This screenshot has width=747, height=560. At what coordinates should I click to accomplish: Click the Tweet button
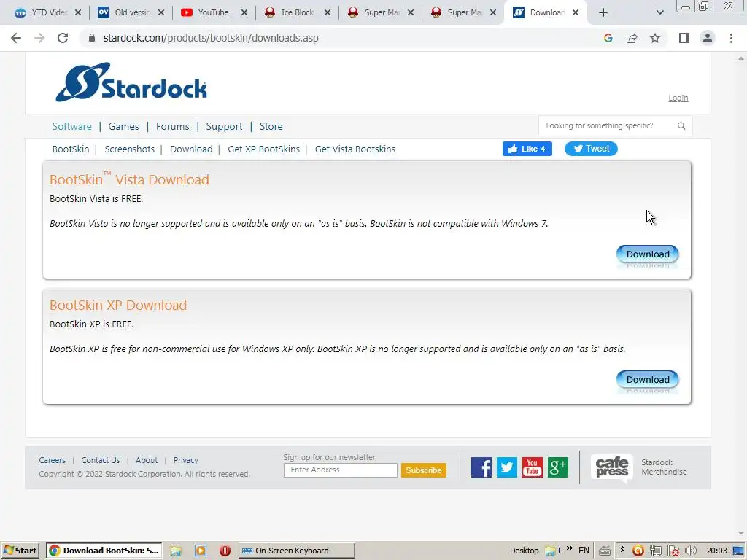(x=591, y=149)
